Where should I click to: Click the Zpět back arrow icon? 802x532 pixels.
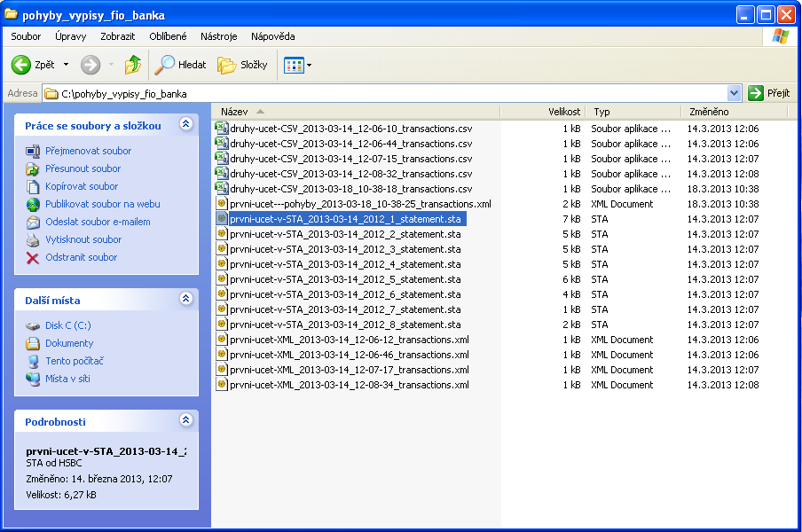(22, 65)
